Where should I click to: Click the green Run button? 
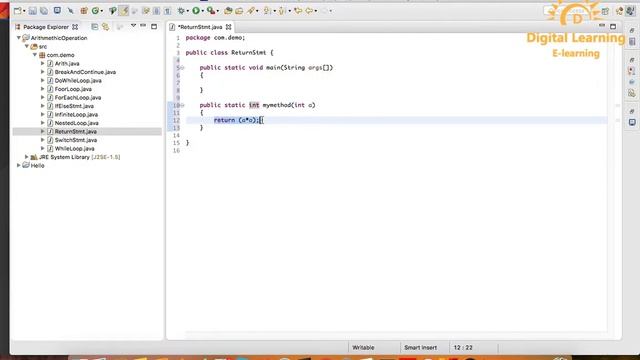coord(196,11)
